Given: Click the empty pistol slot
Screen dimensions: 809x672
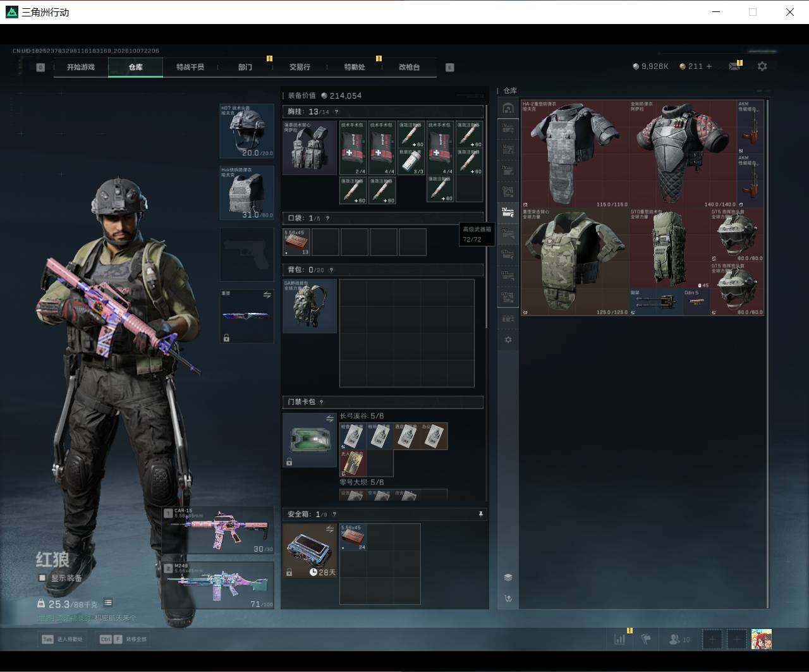Looking at the screenshot, I should 246,254.
